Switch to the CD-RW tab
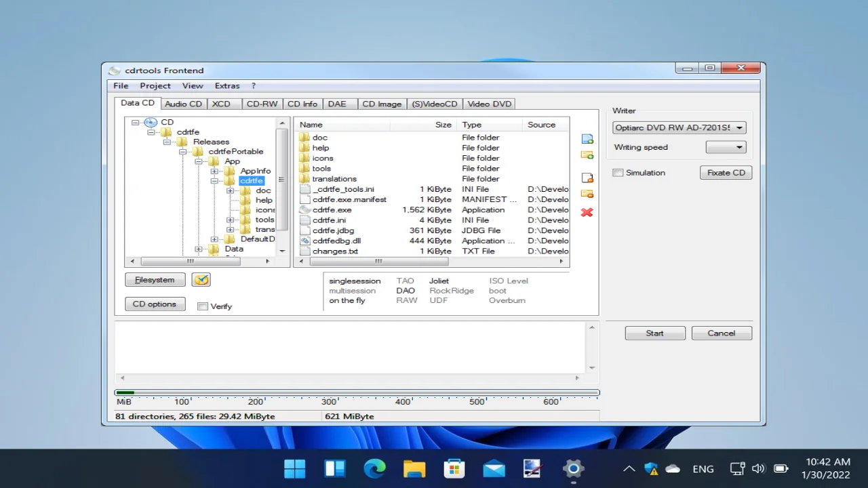 click(x=262, y=104)
